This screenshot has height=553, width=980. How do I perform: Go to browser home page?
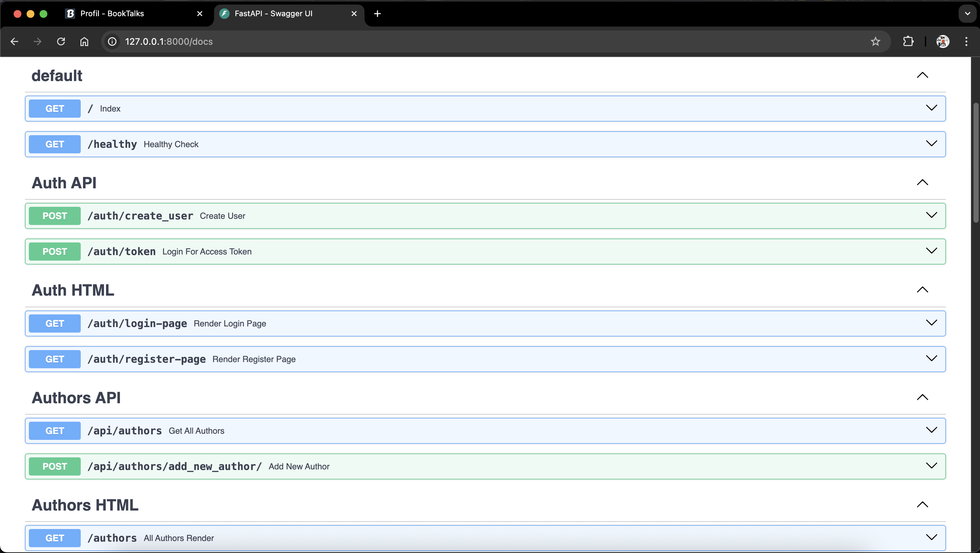pos(84,41)
